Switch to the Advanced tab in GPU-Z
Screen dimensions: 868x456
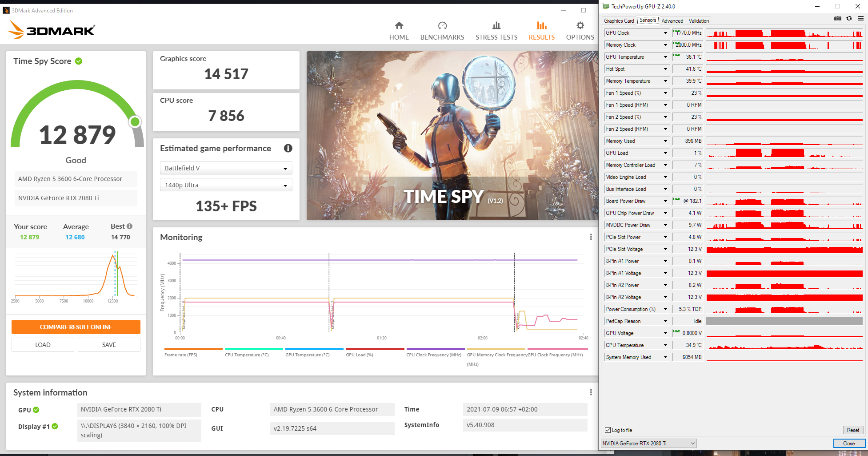(672, 20)
